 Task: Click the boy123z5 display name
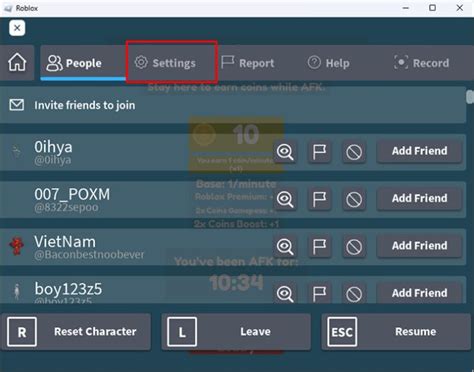68,289
